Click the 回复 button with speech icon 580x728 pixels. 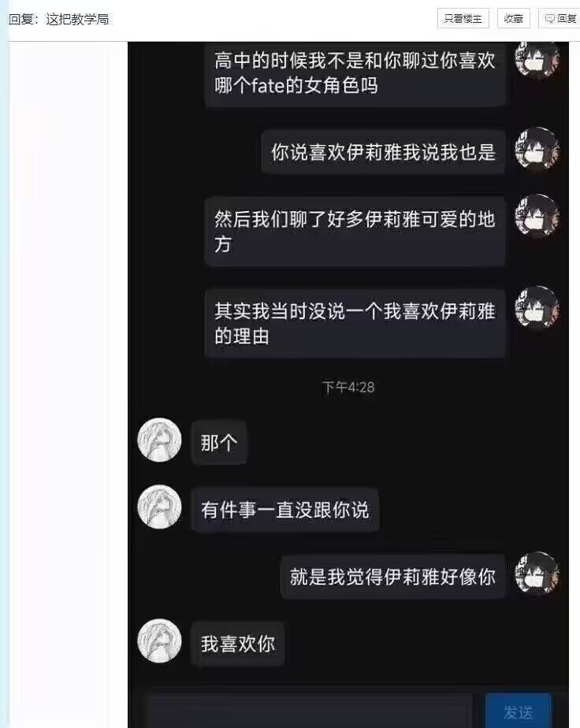point(560,19)
